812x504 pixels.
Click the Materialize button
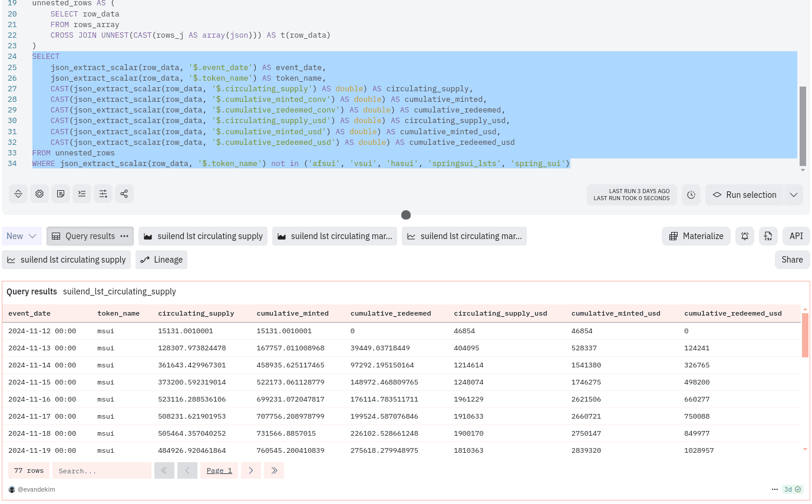click(697, 236)
